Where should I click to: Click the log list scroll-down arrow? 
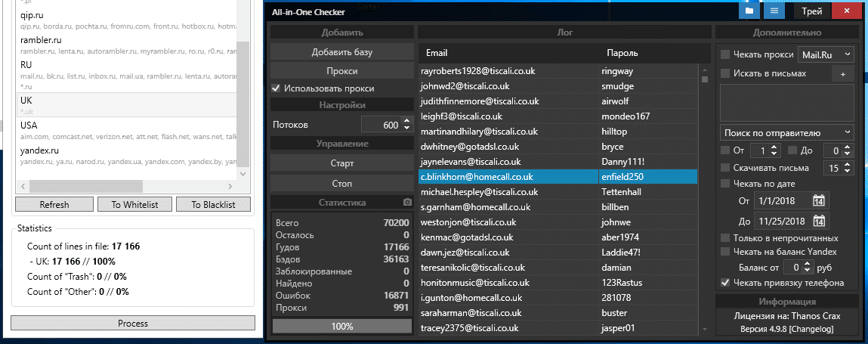coord(705,330)
